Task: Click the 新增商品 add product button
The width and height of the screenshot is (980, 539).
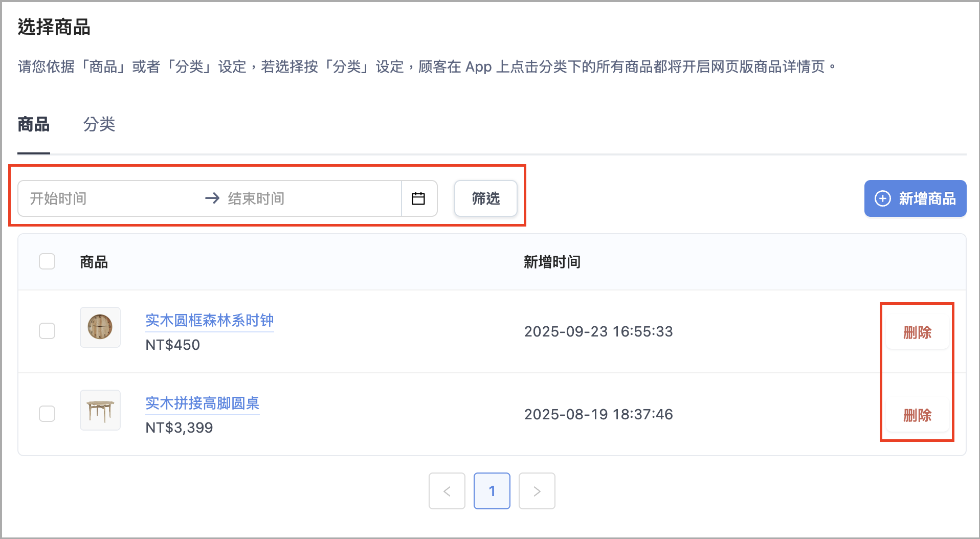Action: (x=915, y=198)
